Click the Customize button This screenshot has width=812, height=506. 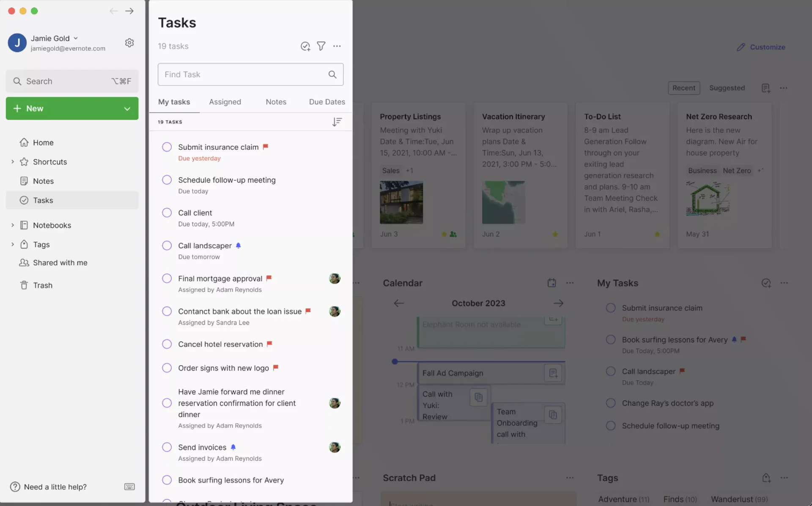760,47
